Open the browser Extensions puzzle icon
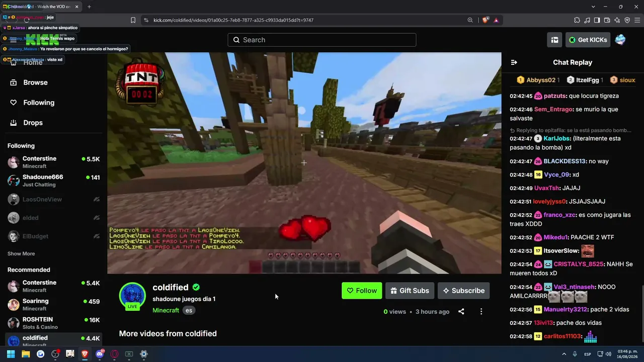The height and width of the screenshot is (362, 644). (577, 20)
